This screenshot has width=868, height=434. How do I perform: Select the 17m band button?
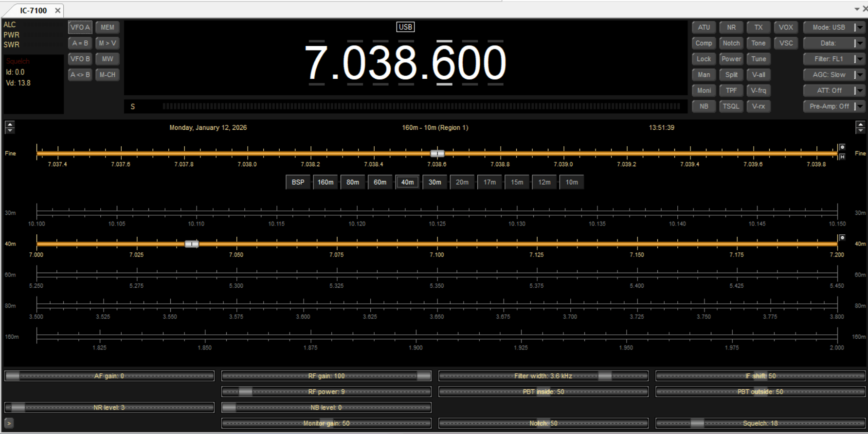click(x=489, y=182)
